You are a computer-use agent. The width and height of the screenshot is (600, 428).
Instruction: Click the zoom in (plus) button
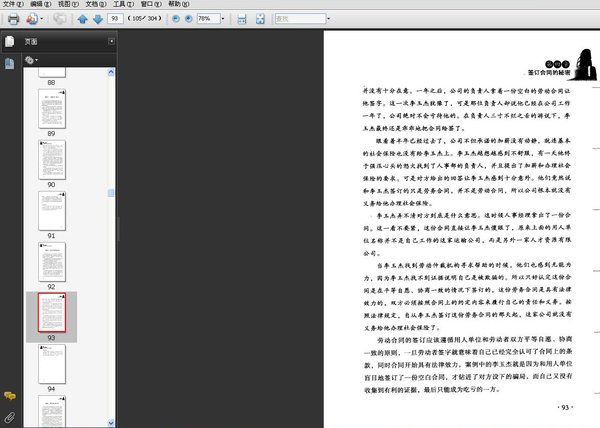pyautogui.click(x=189, y=18)
